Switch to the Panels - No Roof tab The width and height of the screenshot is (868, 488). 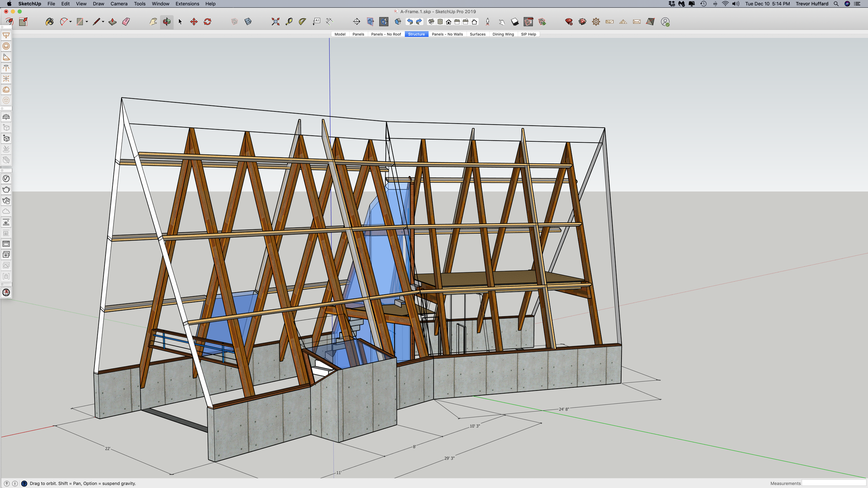tap(386, 34)
